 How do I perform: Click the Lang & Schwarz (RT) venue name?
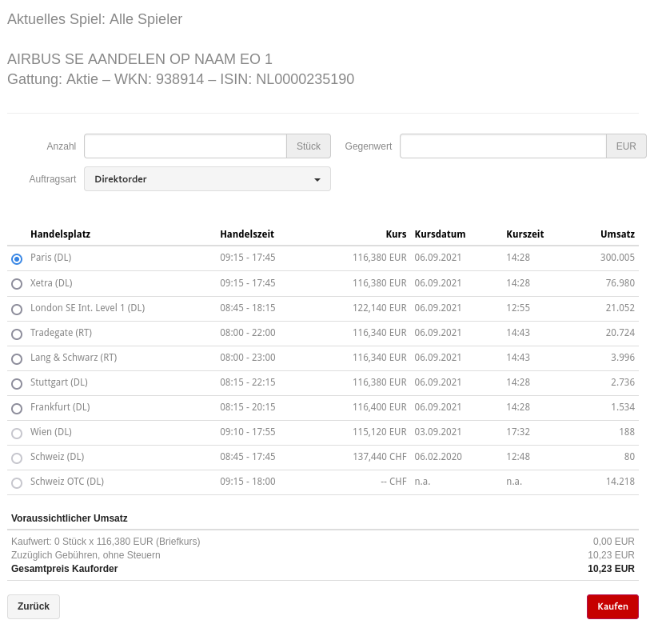pos(74,358)
